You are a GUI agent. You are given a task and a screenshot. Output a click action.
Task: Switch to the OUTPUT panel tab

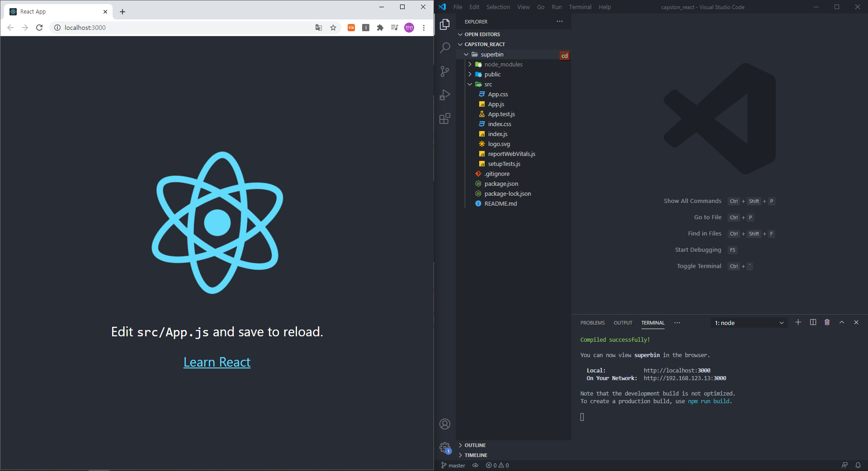point(623,323)
